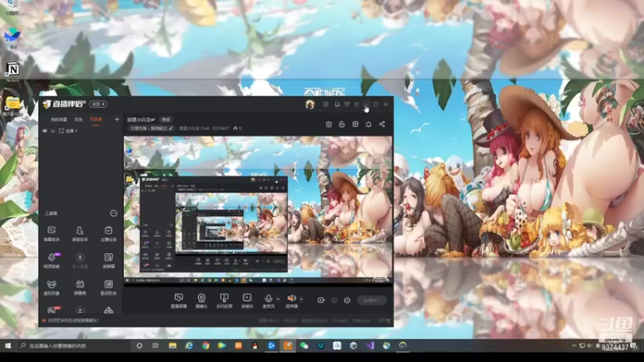Select the 全屏 1 source row

pyautogui.click(x=81, y=130)
